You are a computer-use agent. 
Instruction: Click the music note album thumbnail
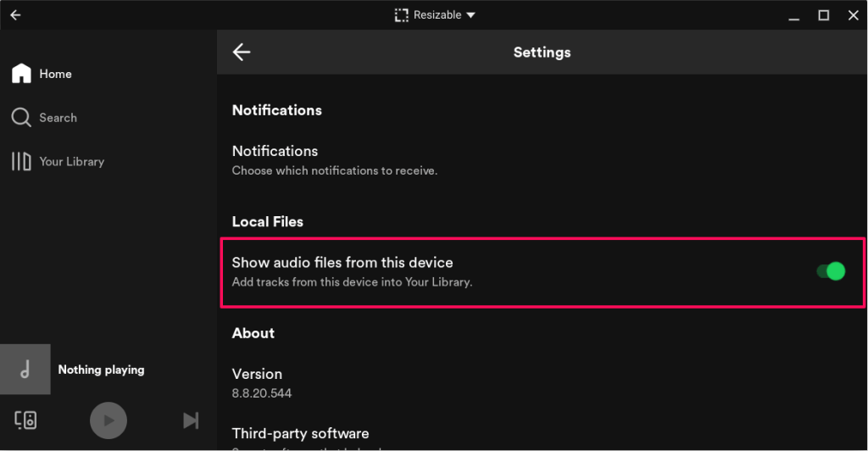pyautogui.click(x=25, y=370)
